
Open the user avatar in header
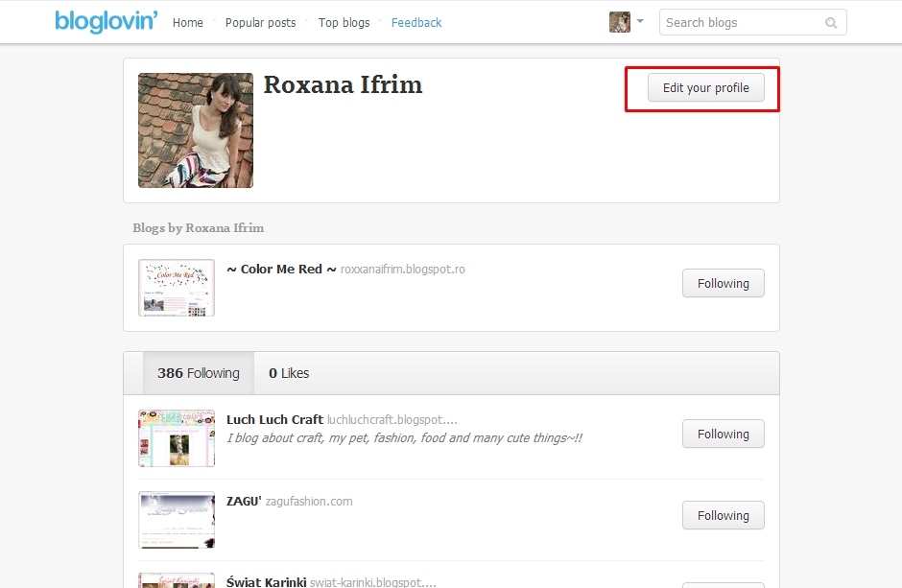620,22
